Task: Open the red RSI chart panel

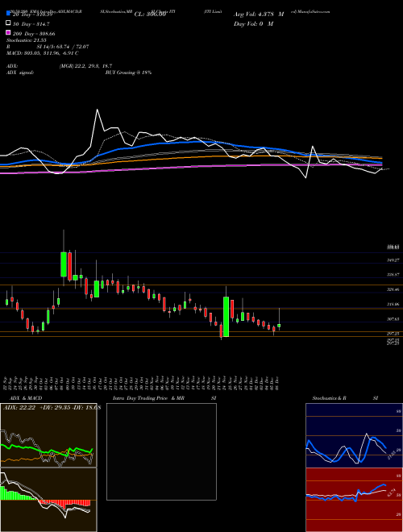Action: 354,500
